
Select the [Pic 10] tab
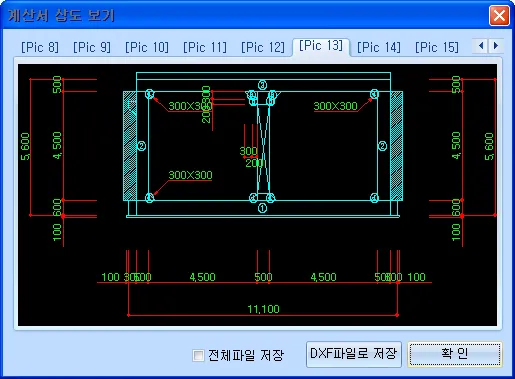147,47
